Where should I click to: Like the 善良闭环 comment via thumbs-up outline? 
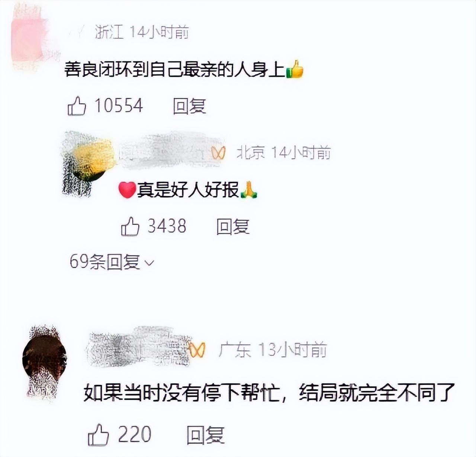point(77,106)
